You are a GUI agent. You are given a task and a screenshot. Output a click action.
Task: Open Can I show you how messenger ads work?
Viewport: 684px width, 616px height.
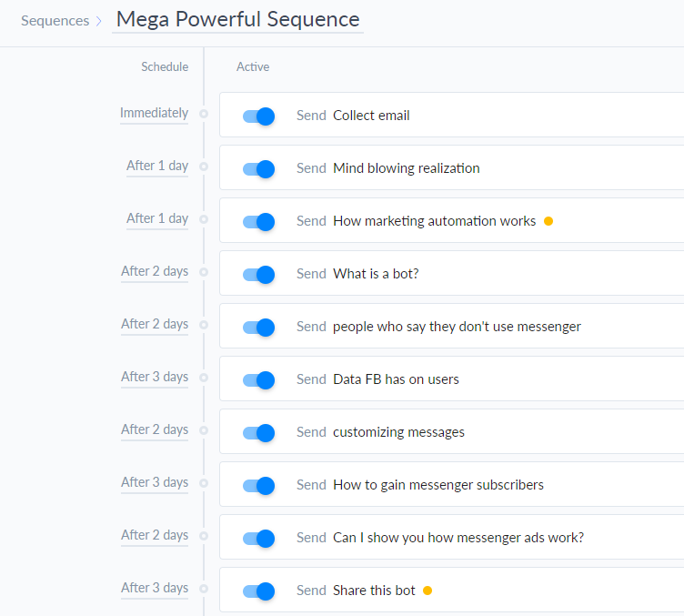click(458, 538)
